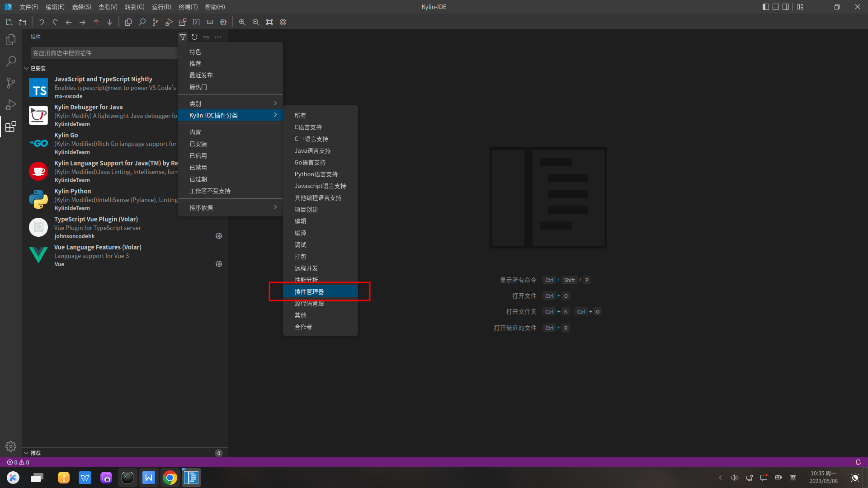Open gear for TypeScript Vue Plugin (Volar)
Image resolution: width=868 pixels, height=488 pixels.
point(219,236)
